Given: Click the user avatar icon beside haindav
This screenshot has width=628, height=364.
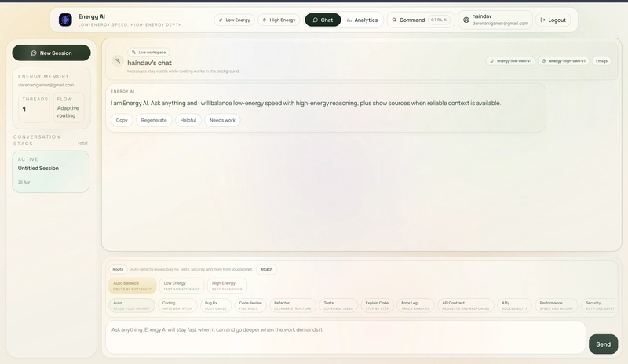Looking at the screenshot, I should (x=466, y=20).
